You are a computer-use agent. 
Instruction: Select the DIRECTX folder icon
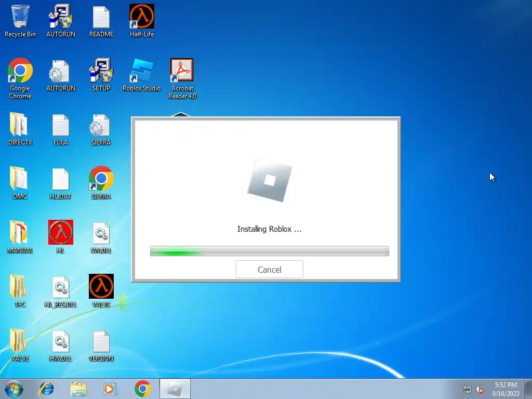[x=20, y=129]
